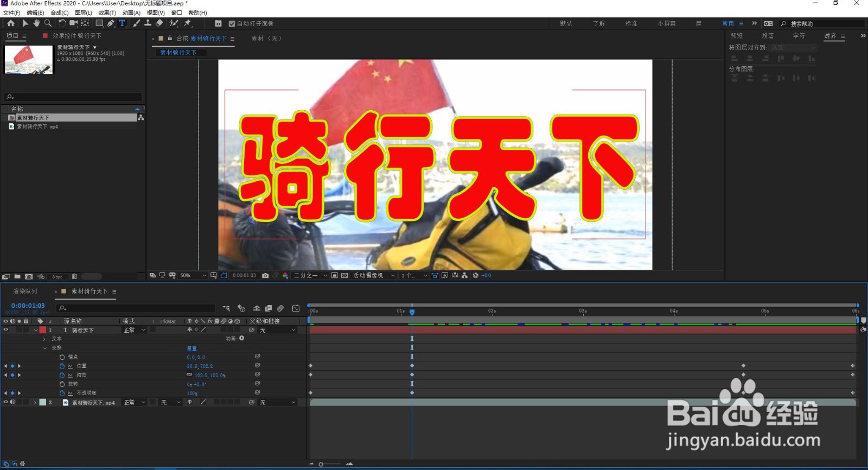
Task: Select the Zoom magnifier tool
Action: point(48,23)
